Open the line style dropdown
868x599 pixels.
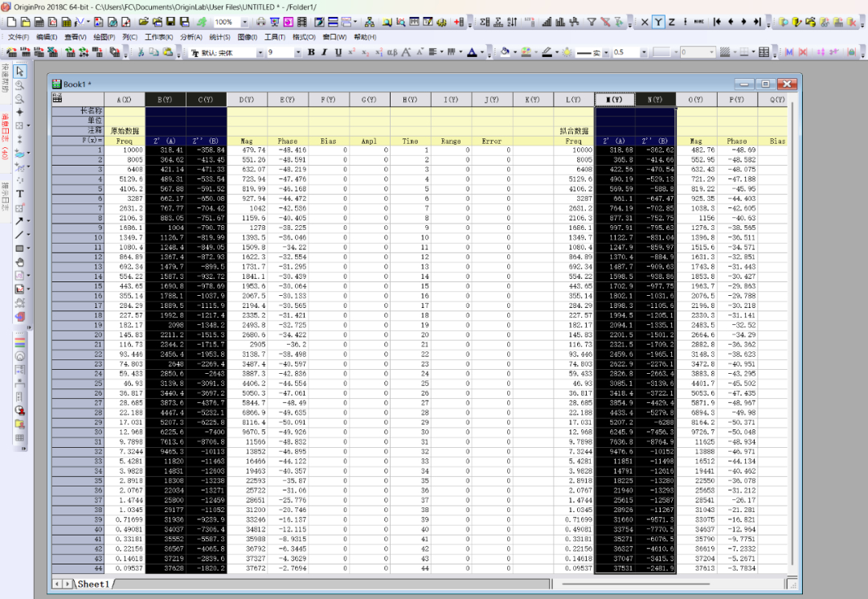[x=606, y=52]
